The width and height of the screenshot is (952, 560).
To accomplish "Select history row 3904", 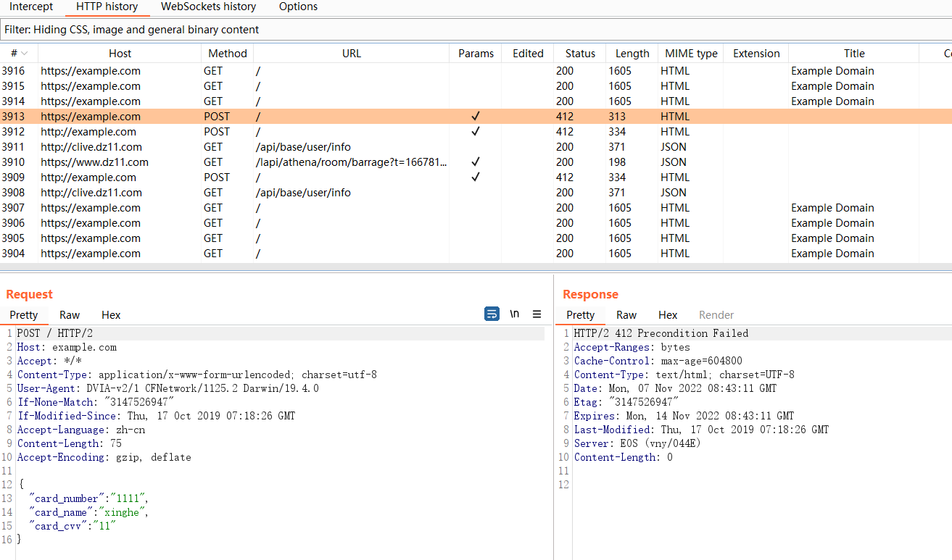I will 476,254.
